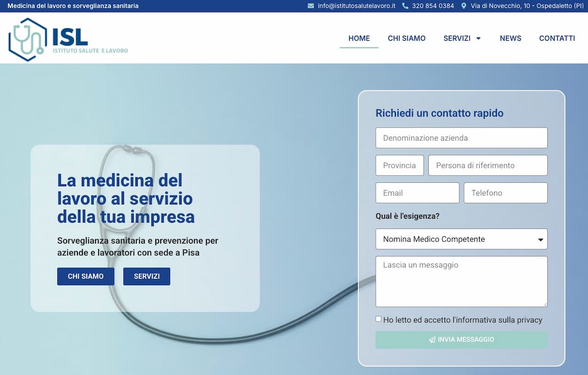Expand the Servizi menu arrow
Viewport: 588px width, 375px height.
pyautogui.click(x=478, y=39)
